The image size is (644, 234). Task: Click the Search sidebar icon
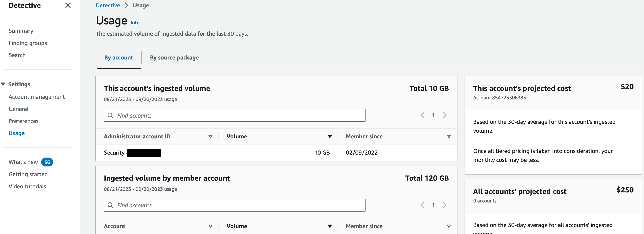pyautogui.click(x=17, y=55)
